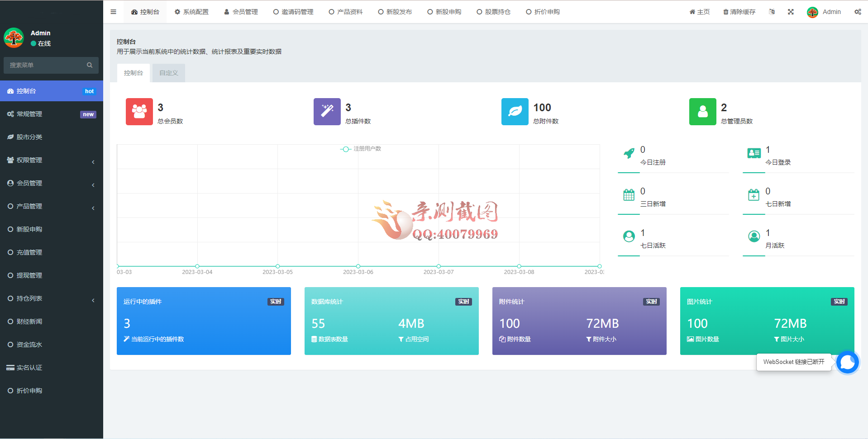Image resolution: width=868 pixels, height=439 pixels.
Task: Open the green chat bubble widget
Action: tap(847, 362)
